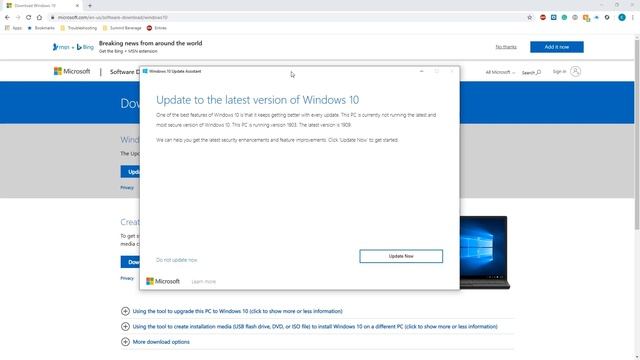This screenshot has height=360, width=640.
Task: Expand 'More download options'
Action: pyautogui.click(x=155, y=342)
